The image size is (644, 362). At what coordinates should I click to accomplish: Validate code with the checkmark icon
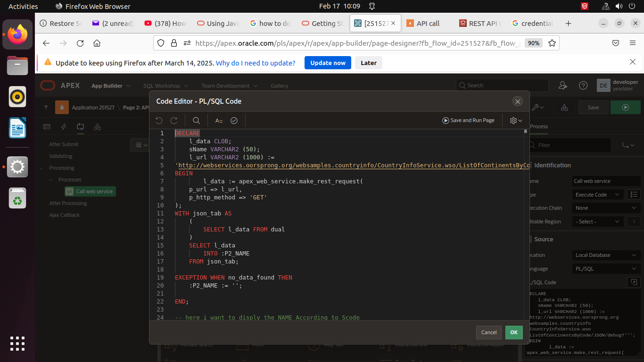pyautogui.click(x=234, y=121)
